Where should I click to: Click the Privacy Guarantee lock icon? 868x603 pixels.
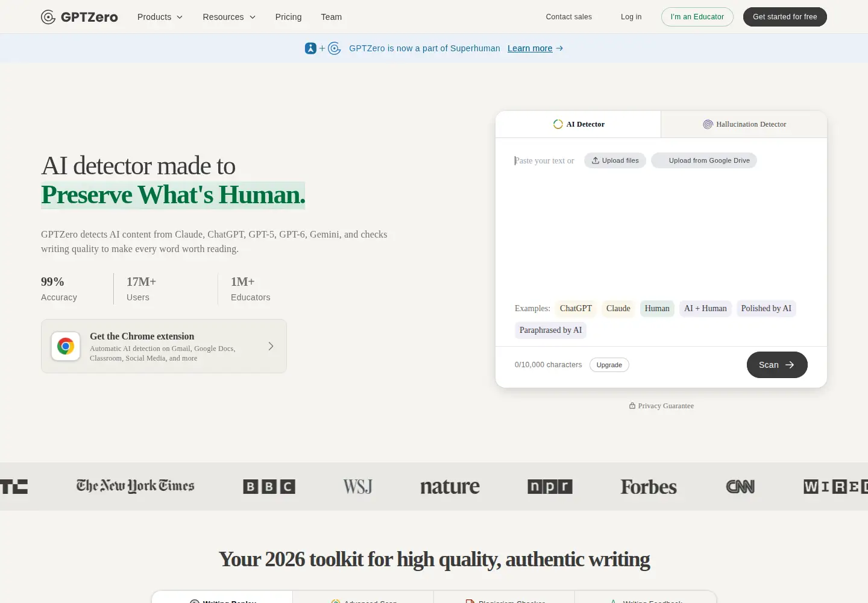(x=632, y=406)
